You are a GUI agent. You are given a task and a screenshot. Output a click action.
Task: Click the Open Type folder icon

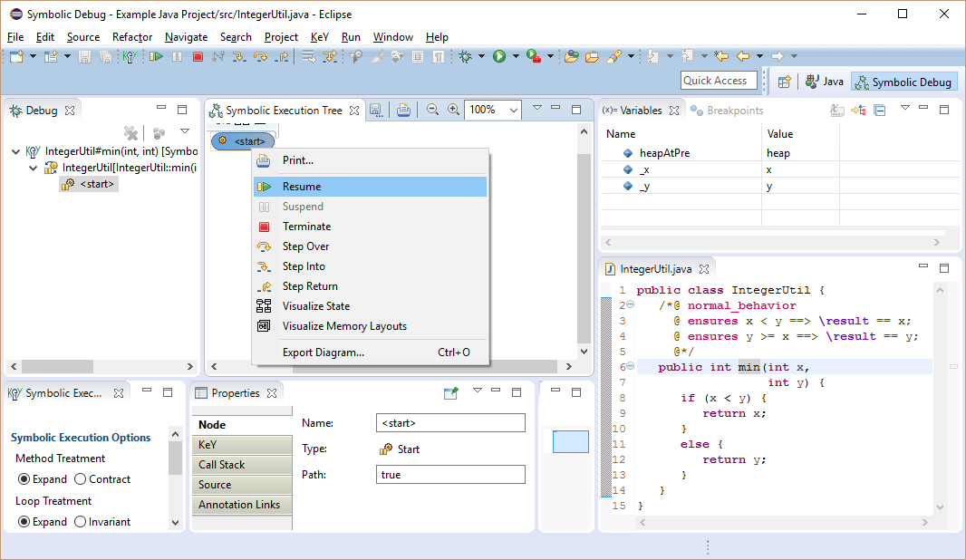[x=571, y=57]
